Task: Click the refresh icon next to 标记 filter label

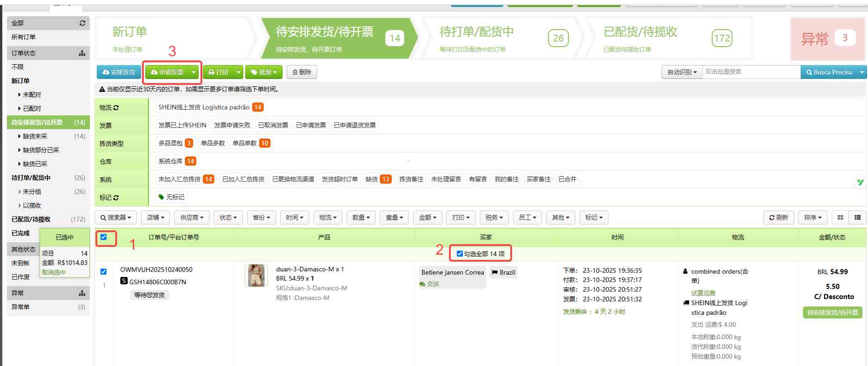Action: pyautogui.click(x=116, y=198)
